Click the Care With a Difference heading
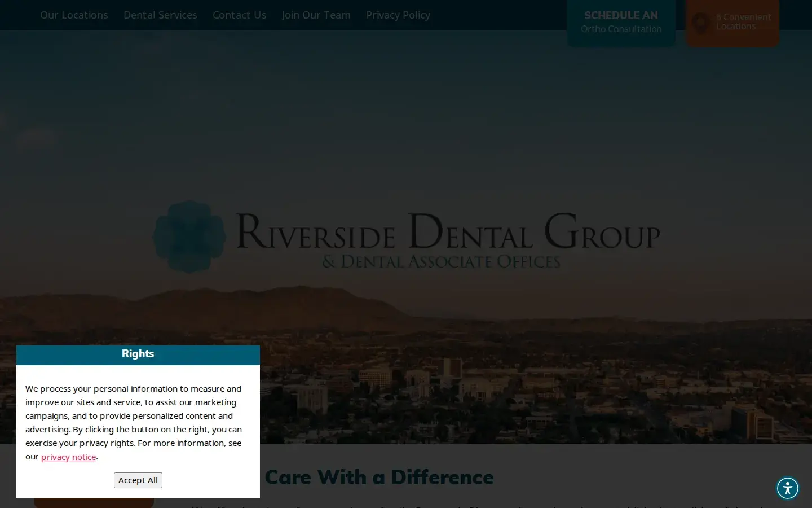The height and width of the screenshot is (508, 812). pyautogui.click(x=379, y=477)
